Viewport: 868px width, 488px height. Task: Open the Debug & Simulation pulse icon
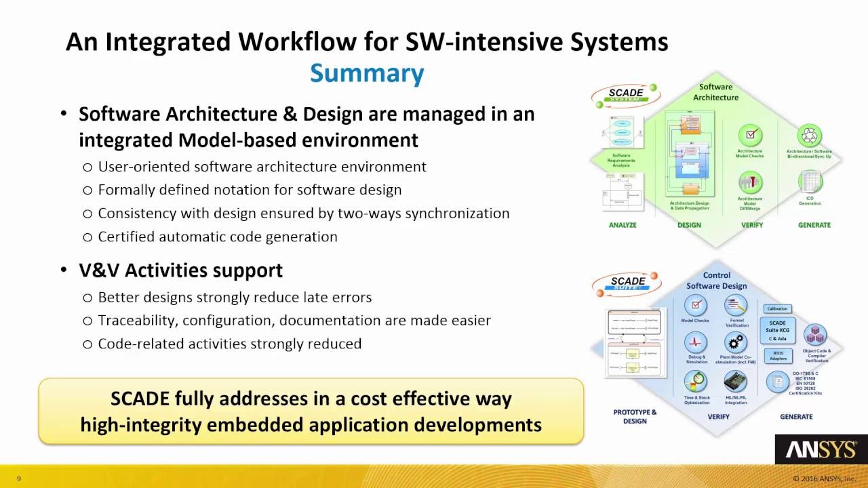tap(696, 343)
